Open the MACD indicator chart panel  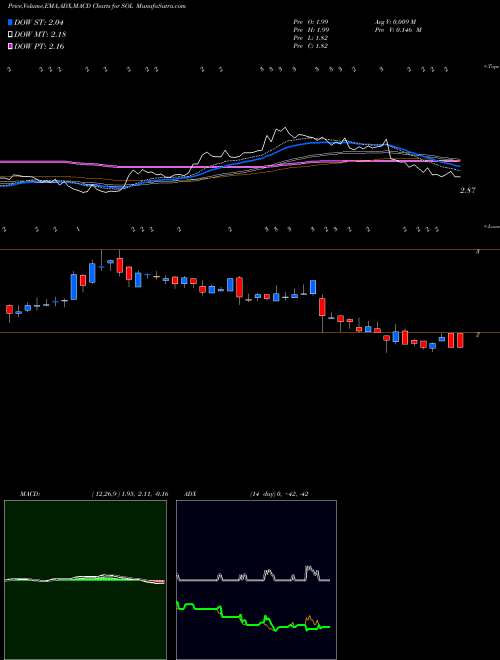(85, 580)
